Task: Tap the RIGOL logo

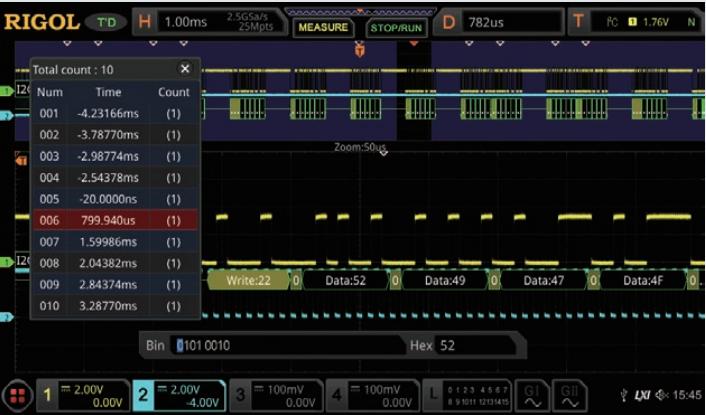Action: coord(41,22)
